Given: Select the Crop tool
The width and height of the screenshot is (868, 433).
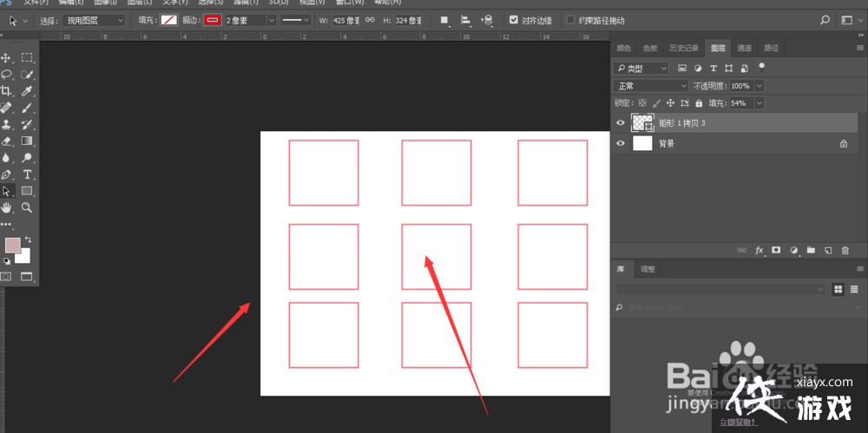Looking at the screenshot, I should pyautogui.click(x=6, y=91).
